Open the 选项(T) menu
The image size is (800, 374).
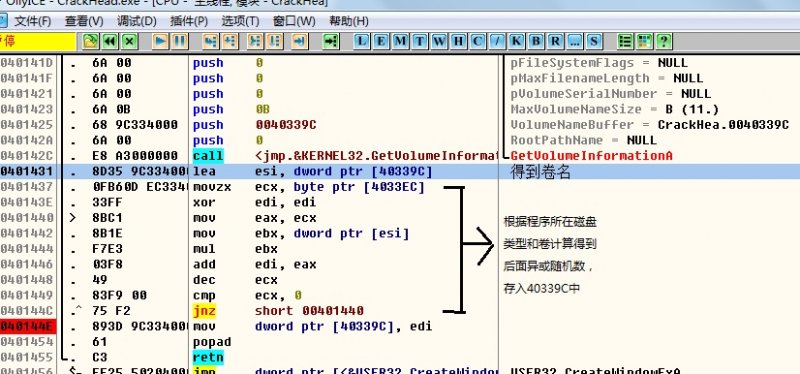coord(240,21)
